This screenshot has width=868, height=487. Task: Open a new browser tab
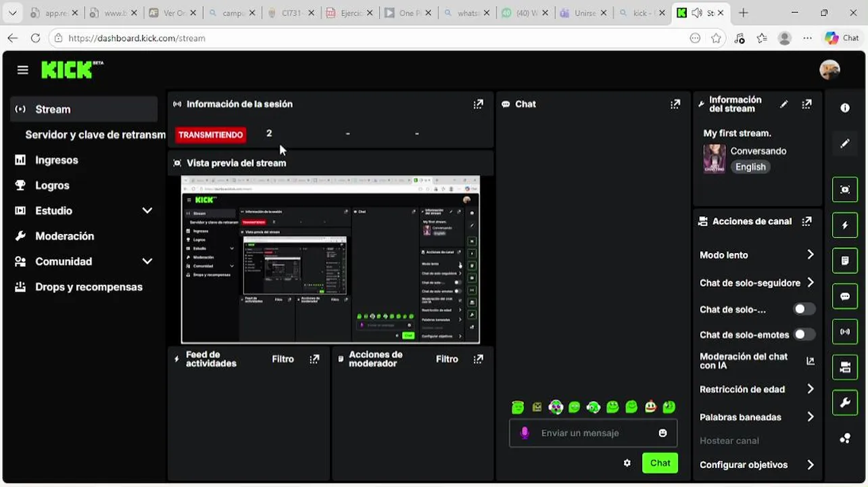click(744, 13)
